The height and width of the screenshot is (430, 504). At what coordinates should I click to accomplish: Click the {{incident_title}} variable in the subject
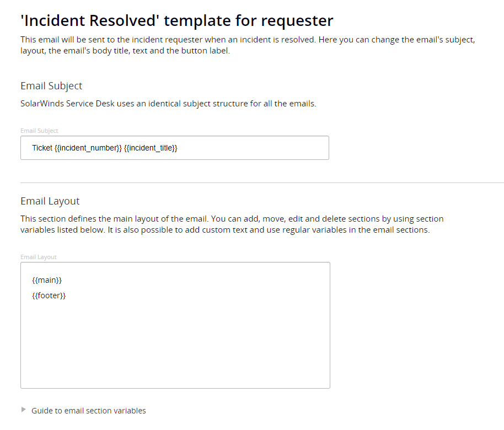click(x=151, y=148)
